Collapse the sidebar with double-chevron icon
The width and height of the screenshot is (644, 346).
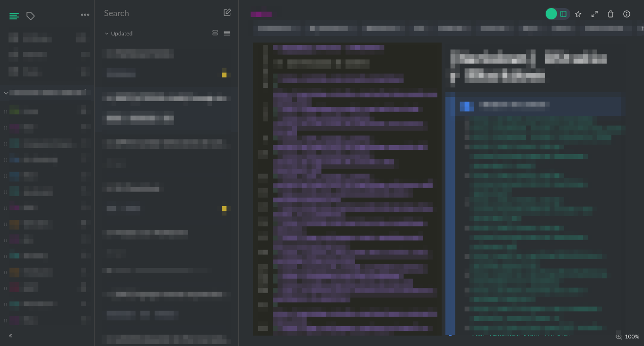(x=10, y=336)
